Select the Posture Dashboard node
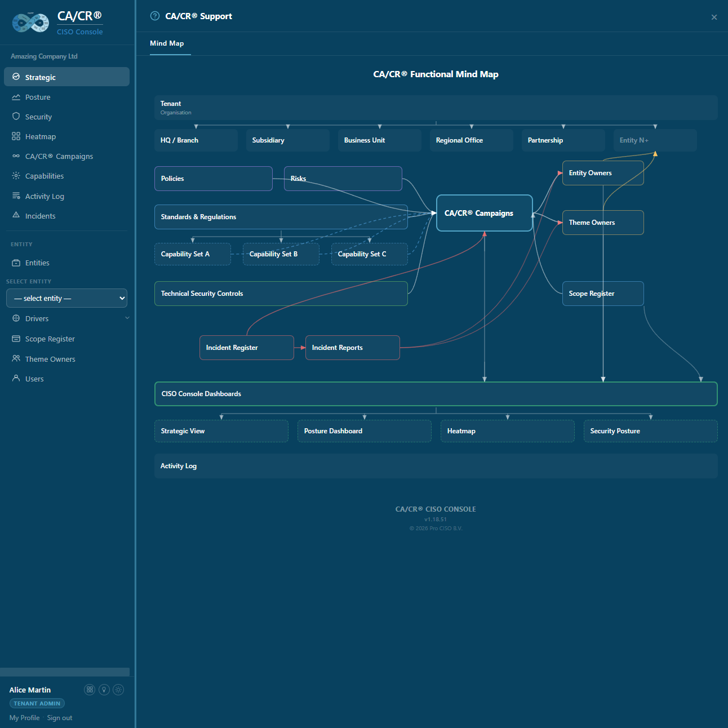Screen dimensions: 728x728 (x=365, y=431)
